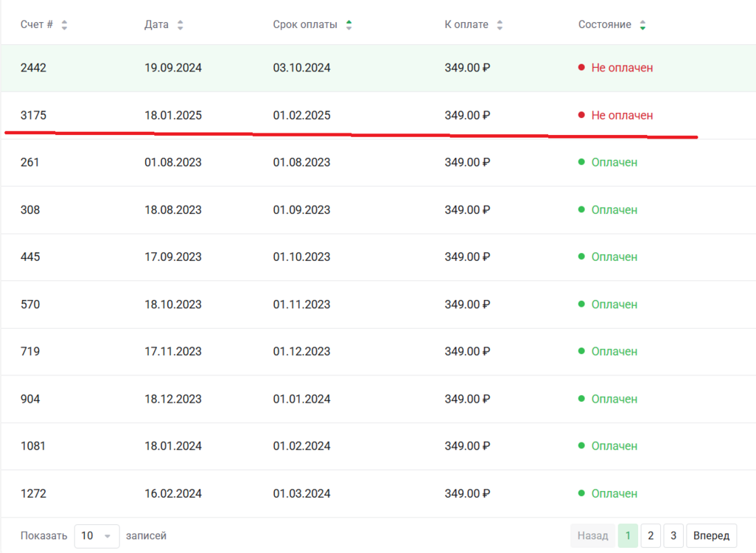Click sort arrows next to Дата

coord(180,25)
